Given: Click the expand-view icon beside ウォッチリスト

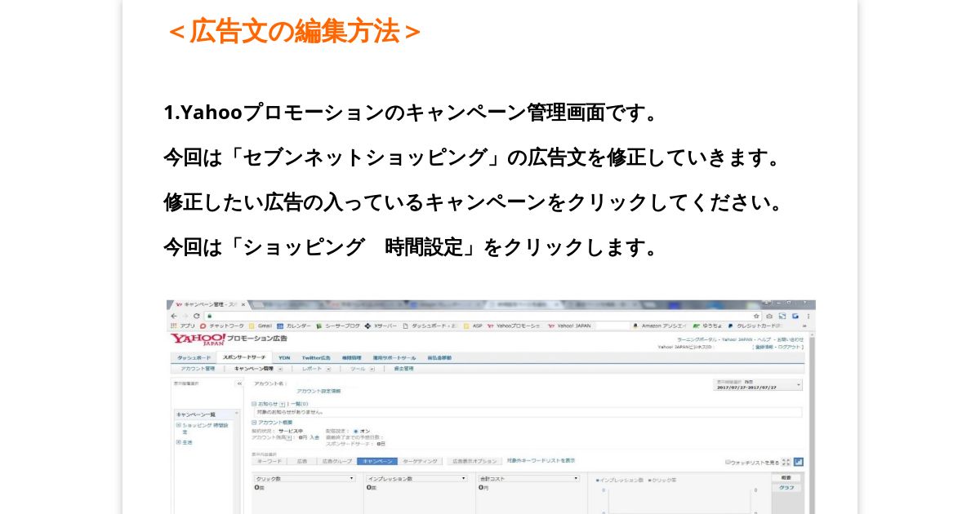Looking at the screenshot, I should pos(786,462).
